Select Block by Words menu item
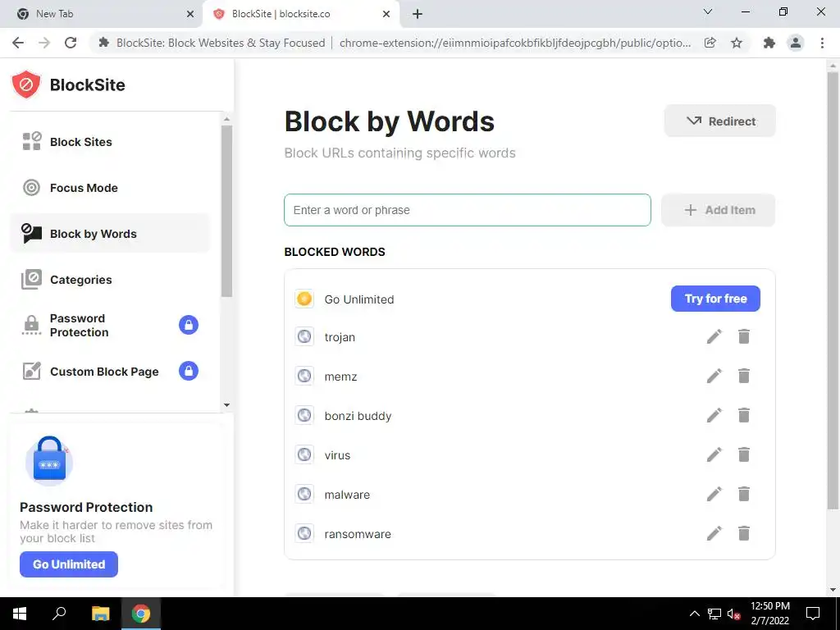This screenshot has height=630, width=840. (109, 234)
